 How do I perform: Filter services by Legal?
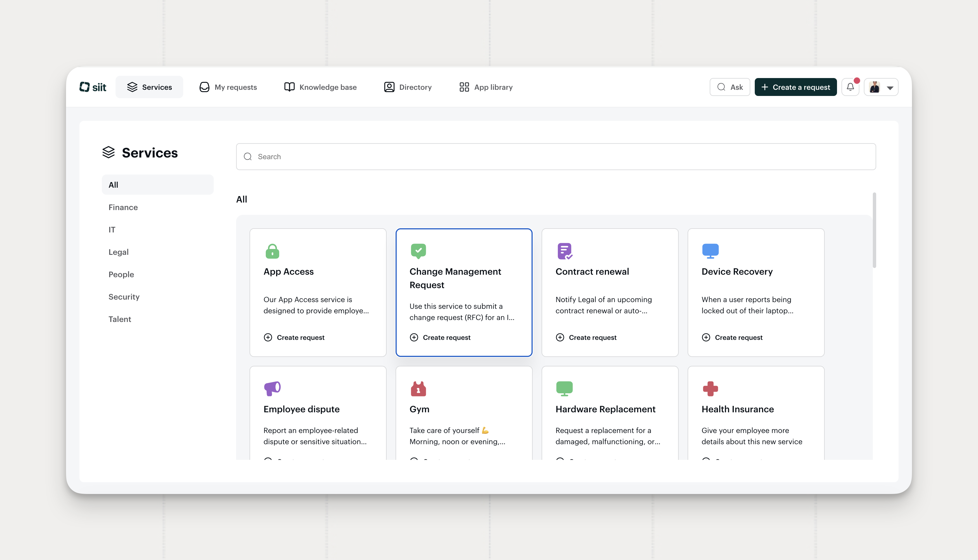click(158, 252)
